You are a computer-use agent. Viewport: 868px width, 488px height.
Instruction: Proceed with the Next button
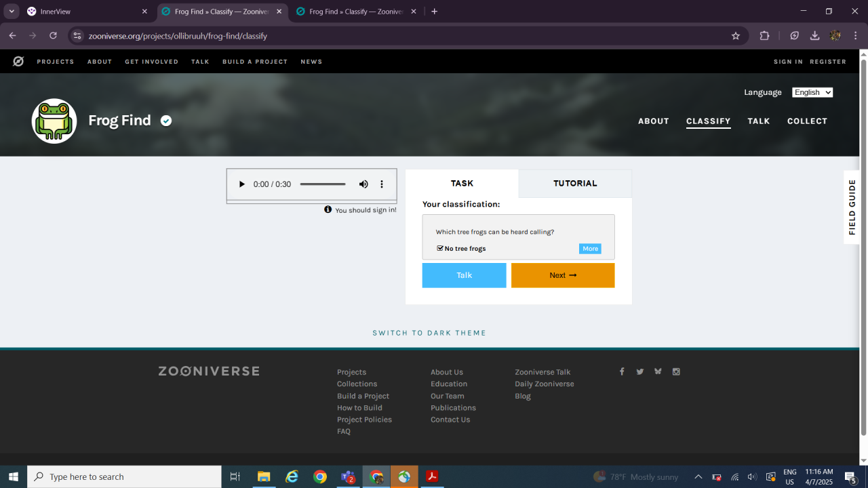563,275
